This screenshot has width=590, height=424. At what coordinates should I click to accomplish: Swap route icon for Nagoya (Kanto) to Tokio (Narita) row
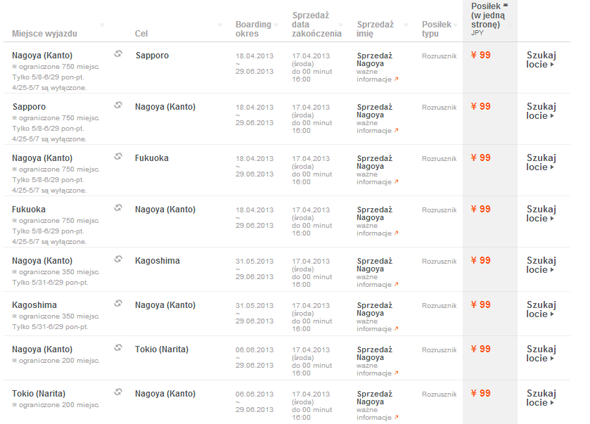click(x=118, y=348)
